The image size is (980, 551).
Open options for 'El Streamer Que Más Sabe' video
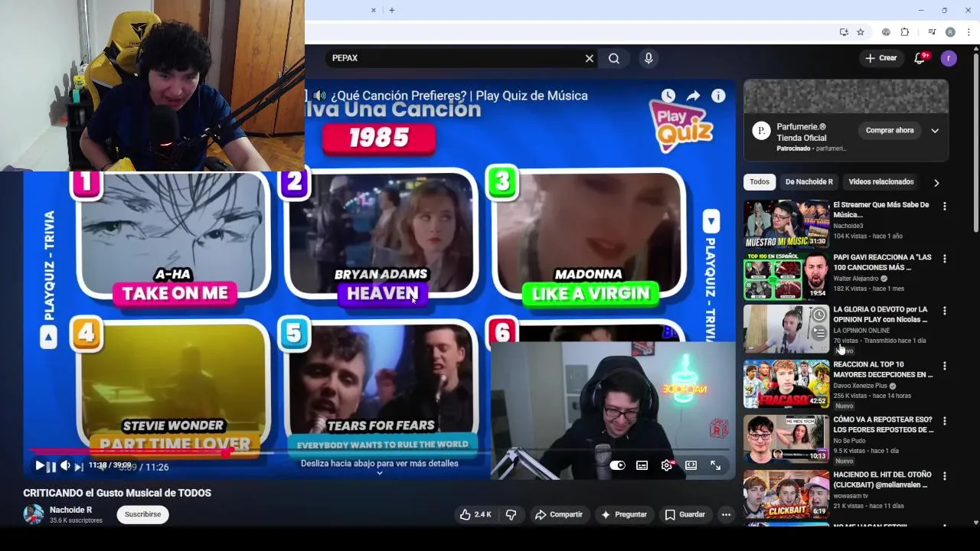click(945, 207)
